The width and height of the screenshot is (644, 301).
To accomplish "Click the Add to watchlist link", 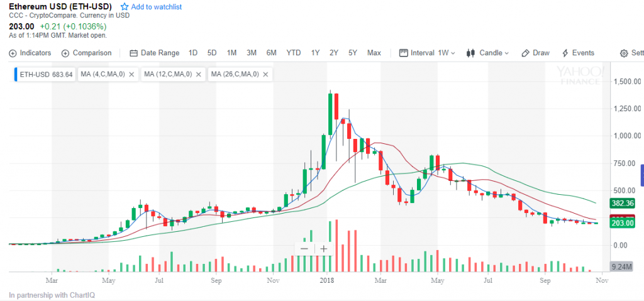I will click(157, 7).
